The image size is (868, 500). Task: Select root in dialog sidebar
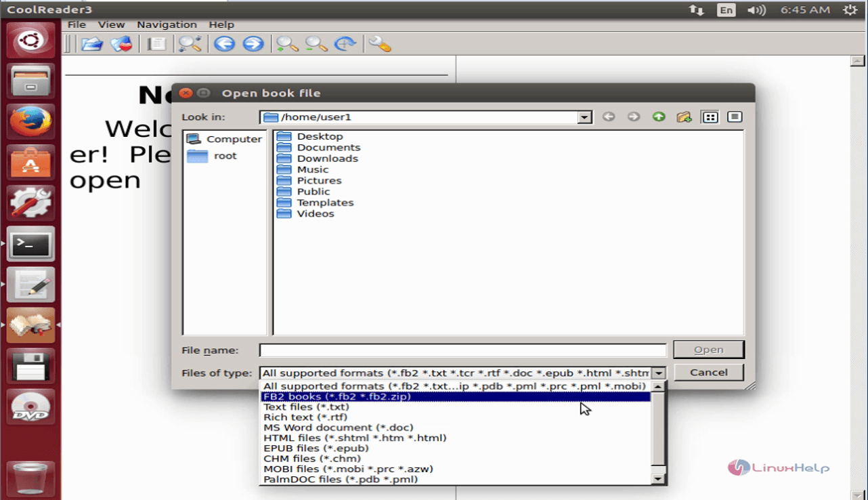(213, 156)
